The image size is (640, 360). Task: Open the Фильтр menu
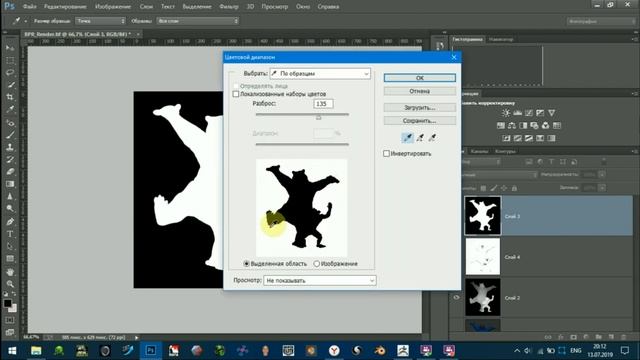[229, 7]
